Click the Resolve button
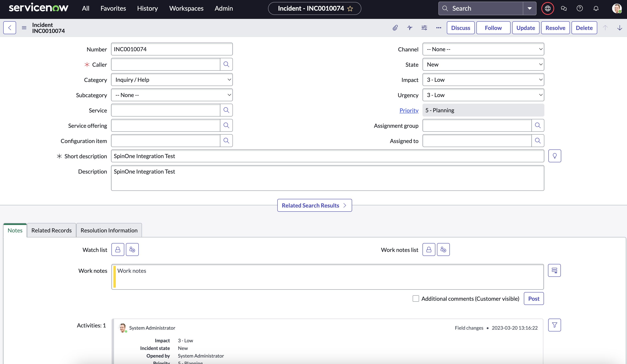 [x=555, y=28]
